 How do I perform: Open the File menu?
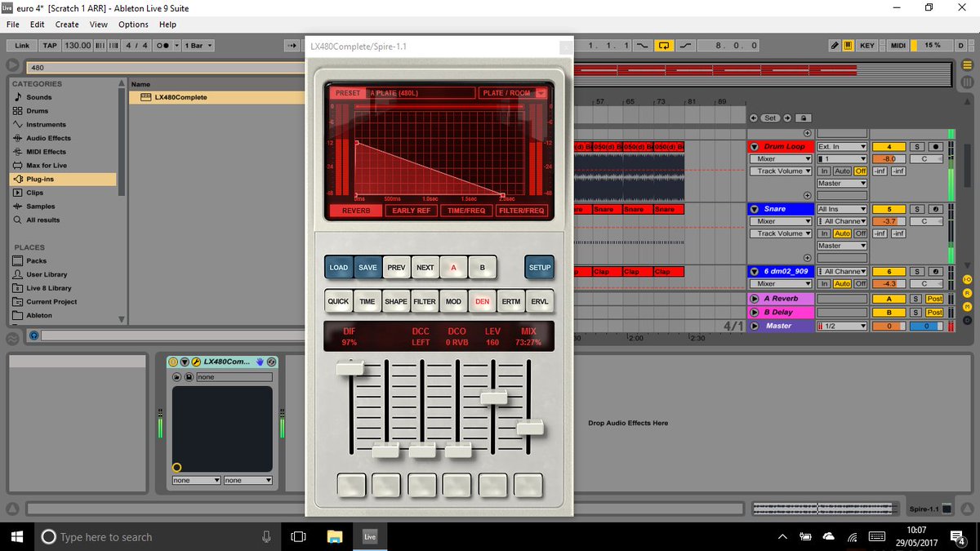coord(13,24)
